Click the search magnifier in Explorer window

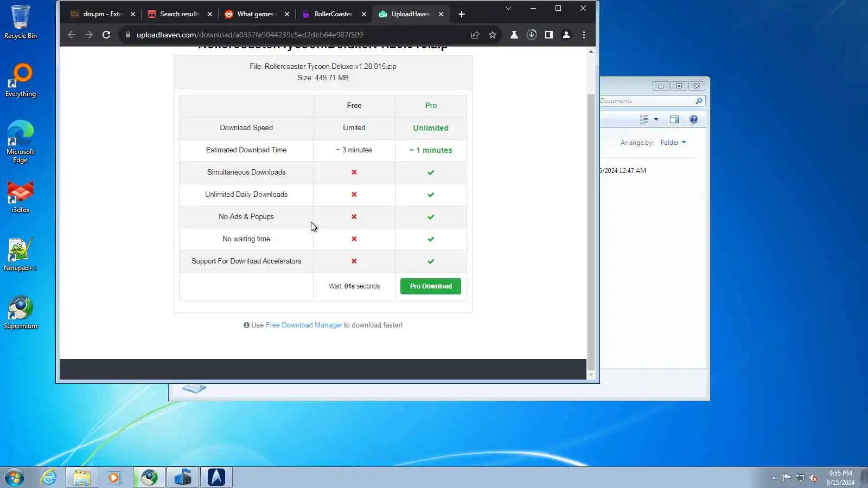tap(699, 101)
